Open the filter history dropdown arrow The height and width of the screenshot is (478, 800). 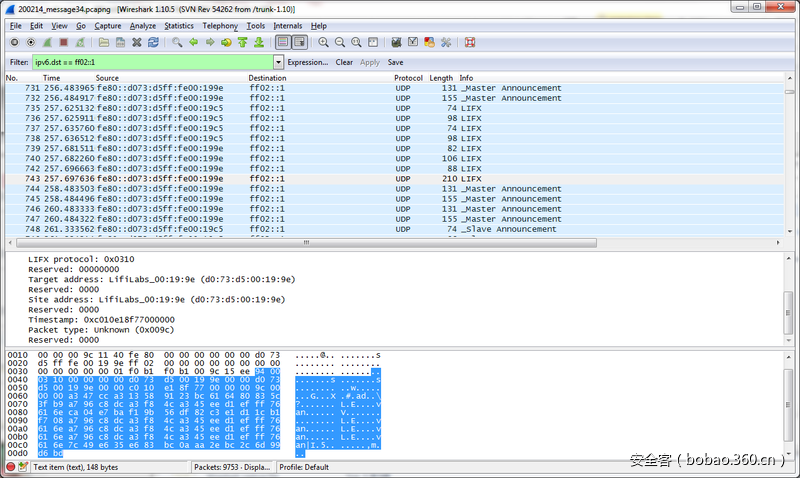[x=279, y=62]
